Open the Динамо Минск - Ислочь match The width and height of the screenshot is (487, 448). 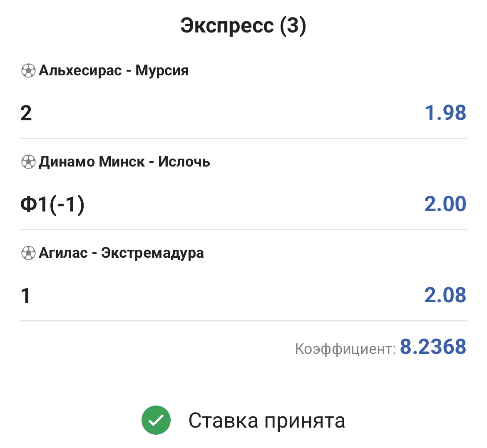tap(124, 162)
